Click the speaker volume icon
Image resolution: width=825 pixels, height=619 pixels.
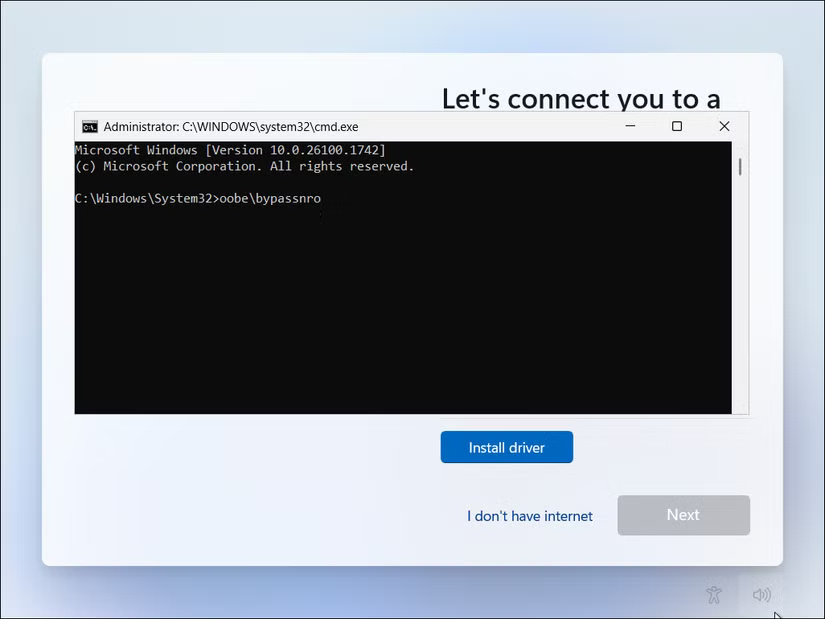point(762,594)
